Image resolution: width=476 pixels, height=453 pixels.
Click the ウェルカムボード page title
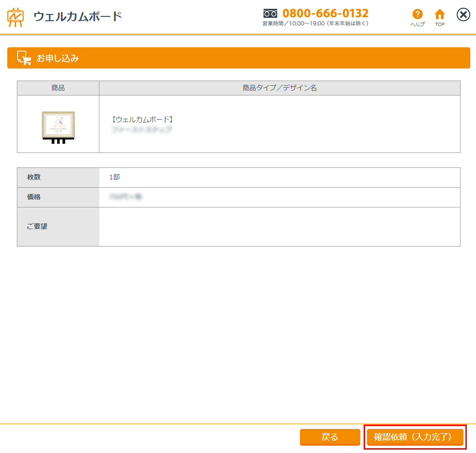coord(77,17)
